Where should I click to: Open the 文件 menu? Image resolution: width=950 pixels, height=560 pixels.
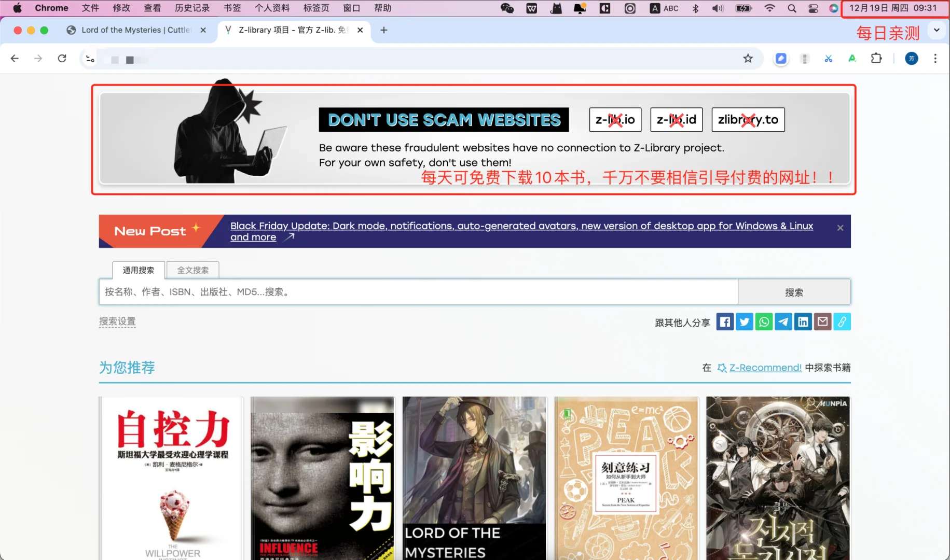pyautogui.click(x=90, y=8)
